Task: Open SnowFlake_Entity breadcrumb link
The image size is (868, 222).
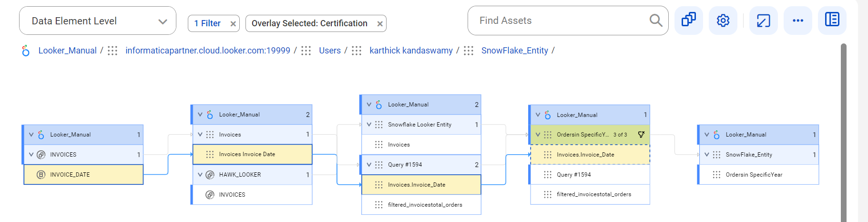Action: [515, 51]
